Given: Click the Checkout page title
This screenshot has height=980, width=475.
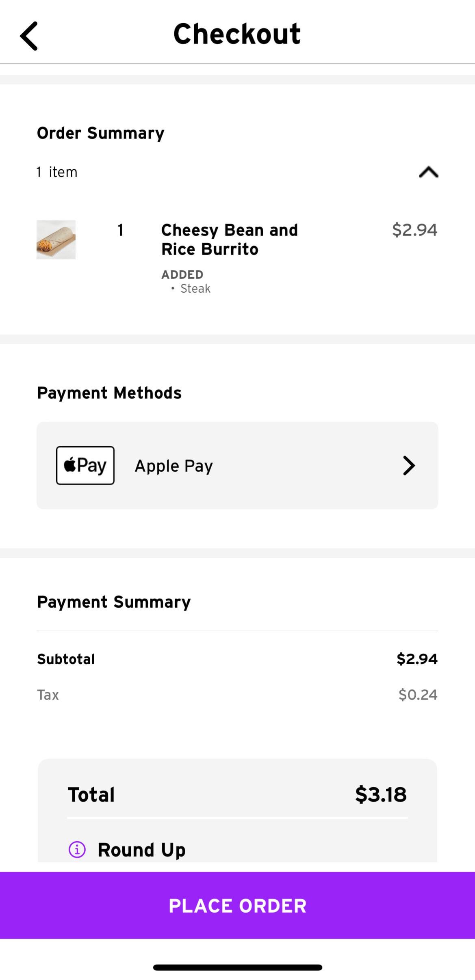Looking at the screenshot, I should click(x=237, y=34).
